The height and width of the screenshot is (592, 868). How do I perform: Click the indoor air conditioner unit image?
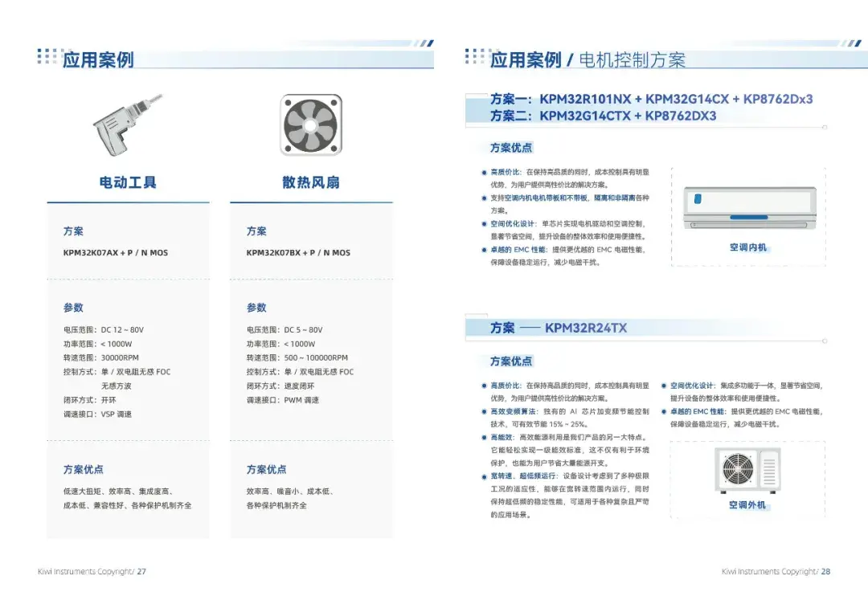[x=750, y=207]
